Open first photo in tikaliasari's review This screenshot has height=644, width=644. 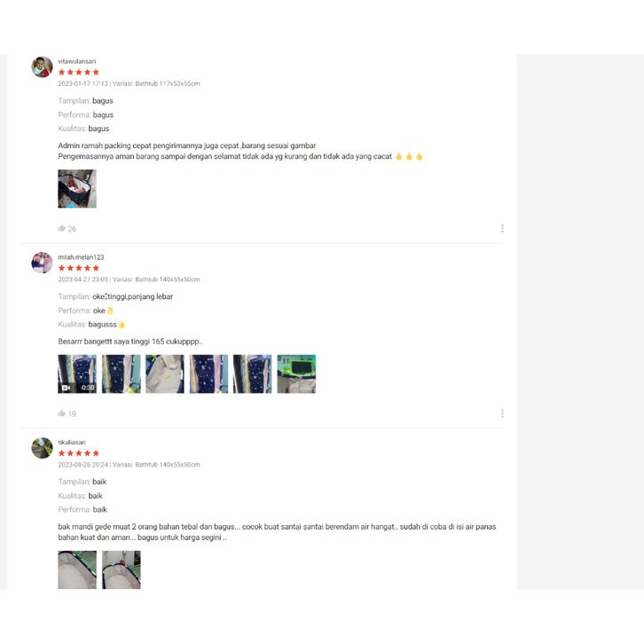[x=77, y=569]
